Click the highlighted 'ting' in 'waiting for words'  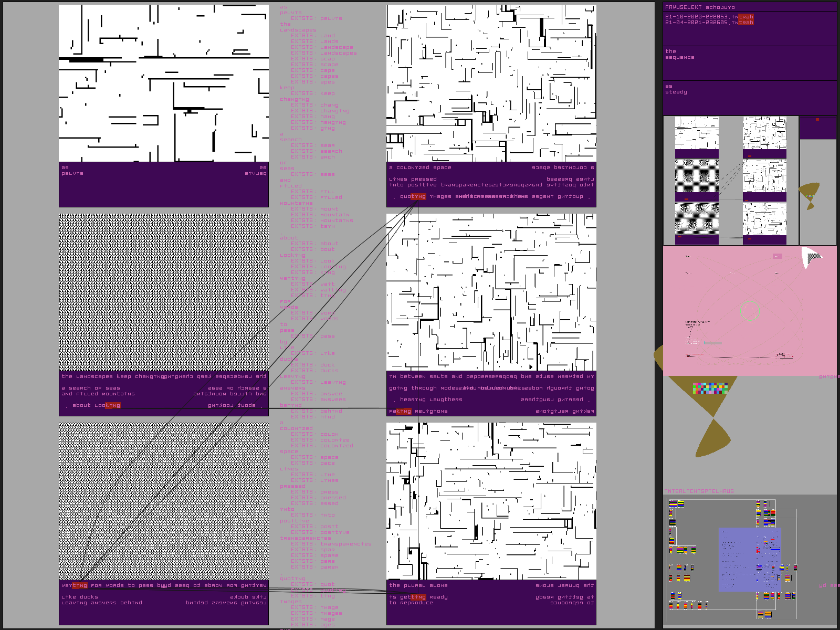click(80, 585)
